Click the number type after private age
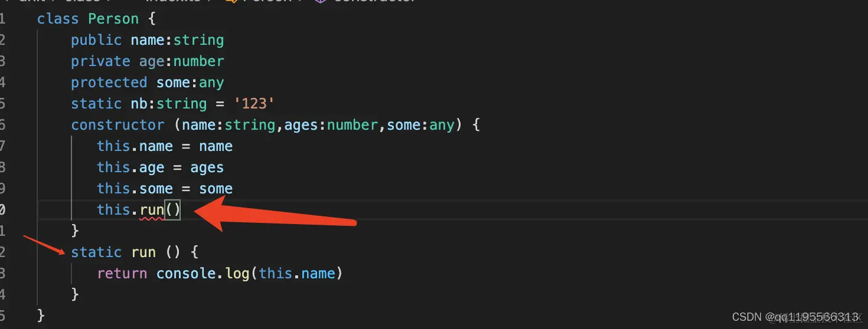The width and height of the screenshot is (868, 329). tap(198, 61)
